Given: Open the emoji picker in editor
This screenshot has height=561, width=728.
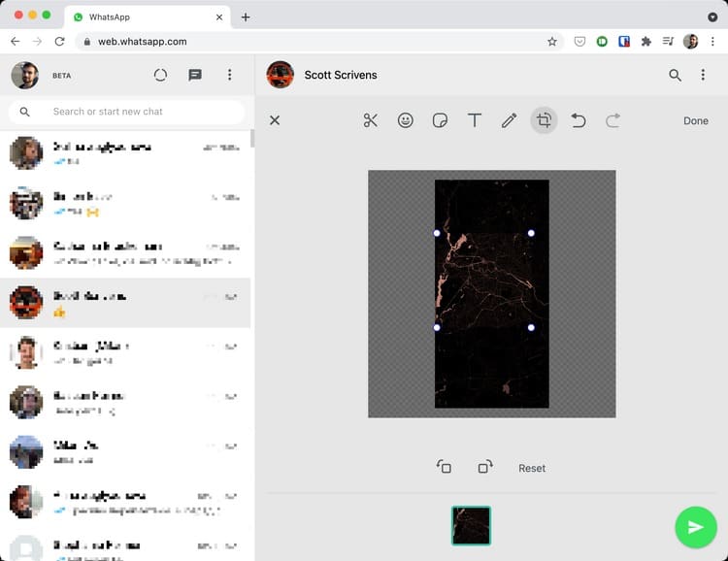Looking at the screenshot, I should point(406,120).
